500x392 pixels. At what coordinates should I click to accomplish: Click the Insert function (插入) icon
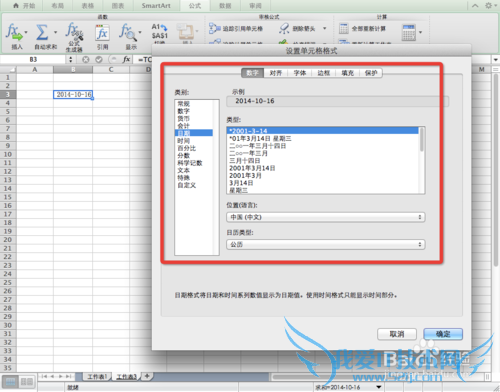(14, 32)
